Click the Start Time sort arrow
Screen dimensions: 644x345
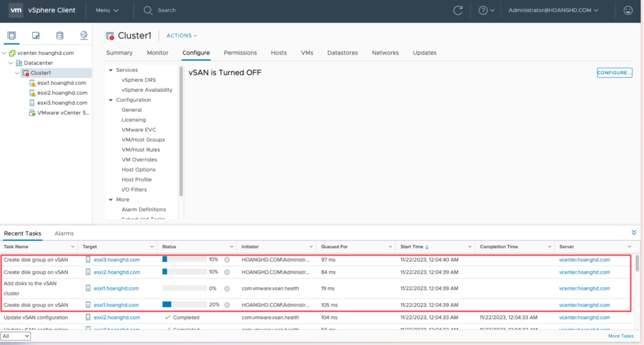(427, 247)
